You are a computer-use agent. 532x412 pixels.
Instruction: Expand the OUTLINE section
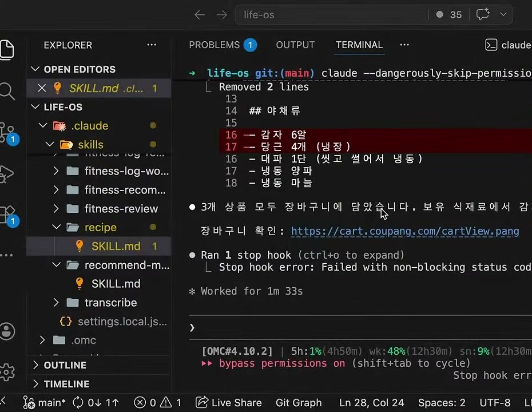35,365
